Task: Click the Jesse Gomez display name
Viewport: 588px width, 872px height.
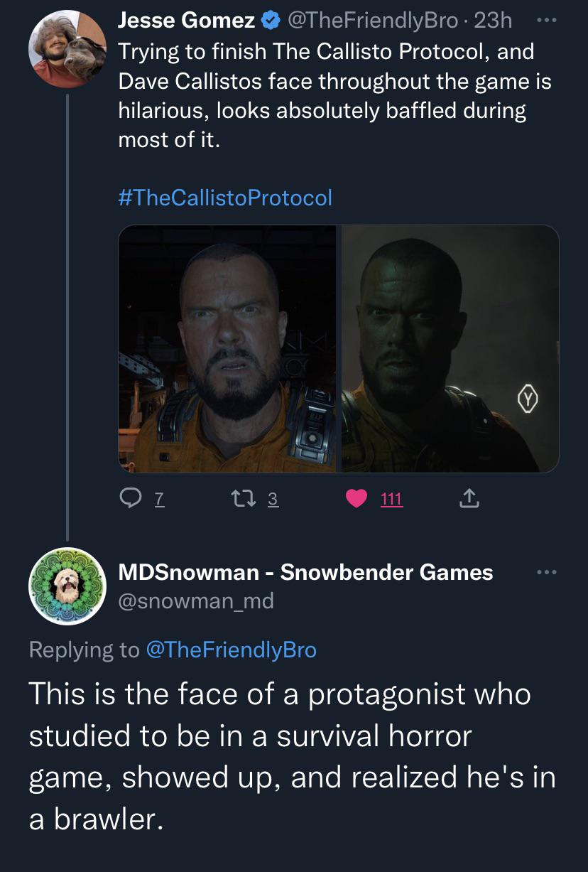Action: pyautogui.click(x=186, y=21)
